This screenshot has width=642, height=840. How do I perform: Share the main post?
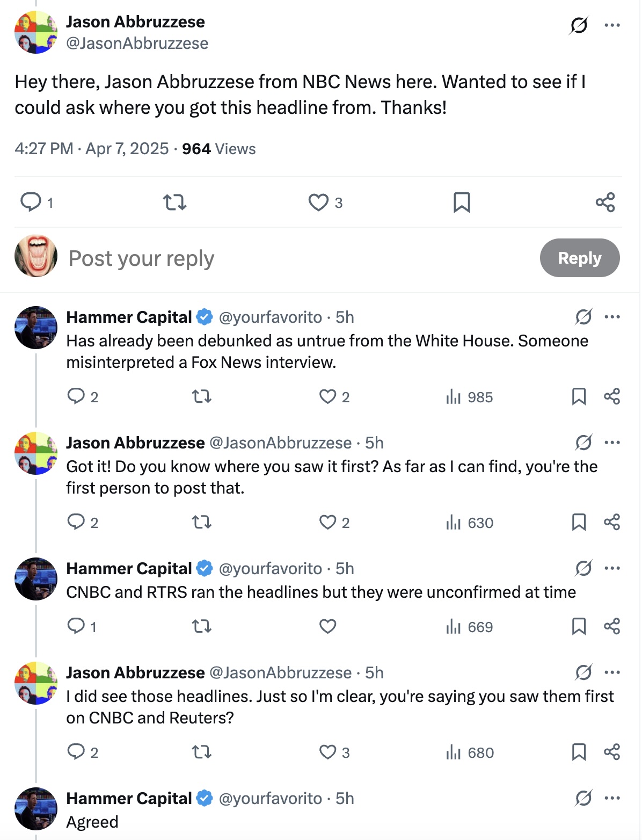coord(605,202)
